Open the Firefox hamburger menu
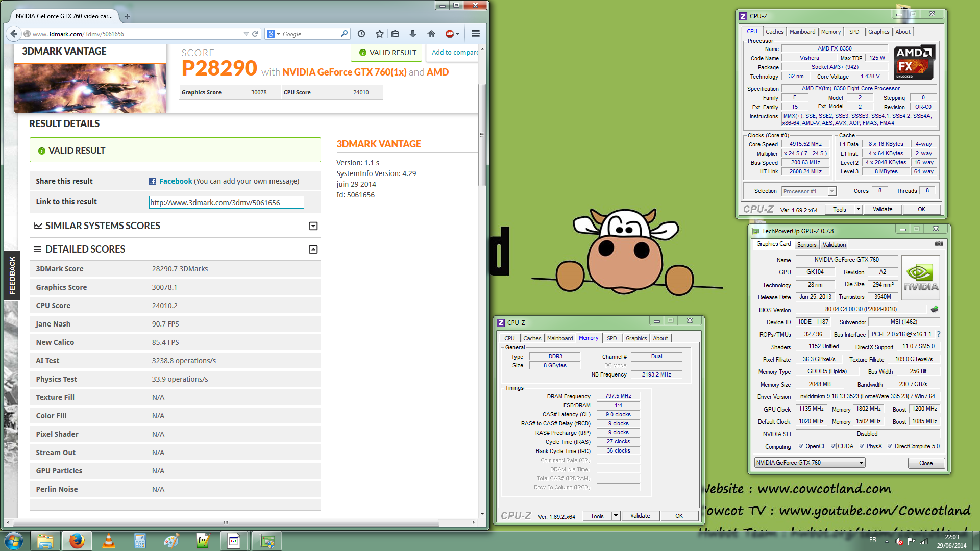The width and height of the screenshot is (980, 551). point(476,34)
